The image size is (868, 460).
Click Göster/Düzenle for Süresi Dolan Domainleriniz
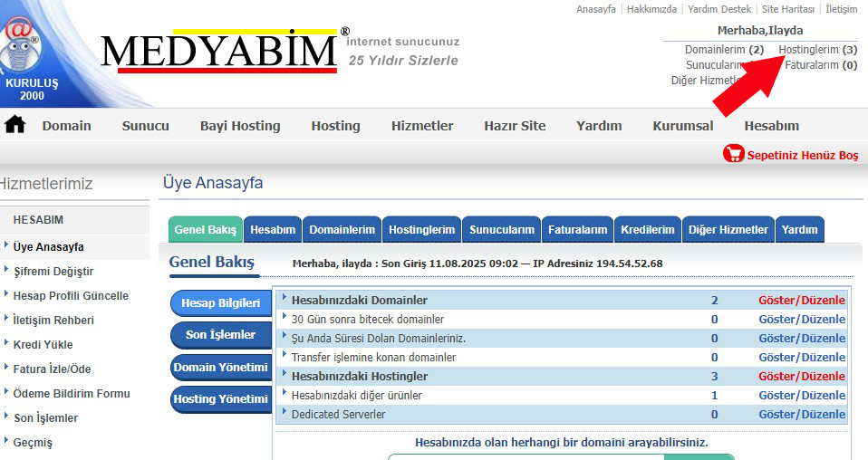[802, 339]
